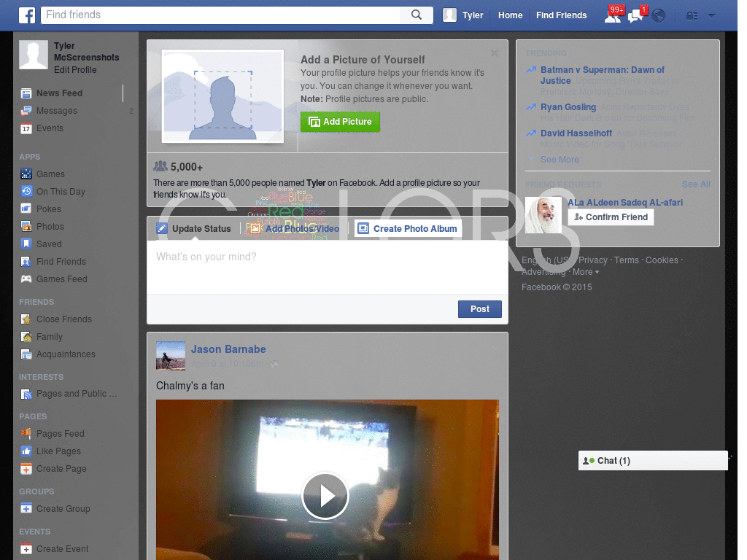Open the Chat (1) bar
Screen dimensions: 747x560
coord(653,461)
